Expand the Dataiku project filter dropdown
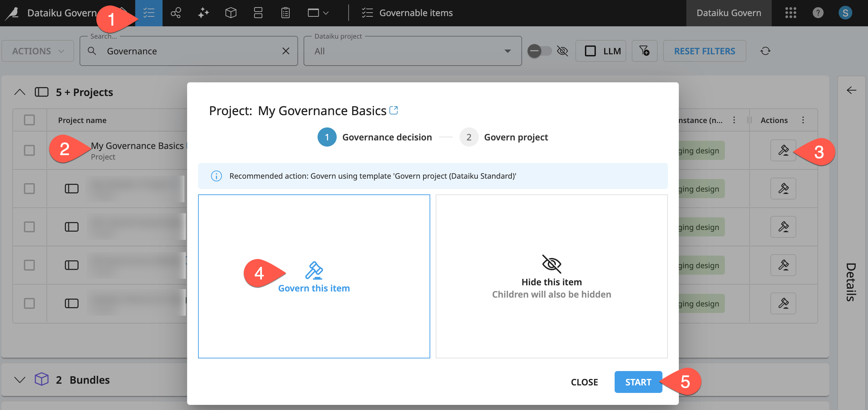Screen dimensions: 868x410 [507, 51]
